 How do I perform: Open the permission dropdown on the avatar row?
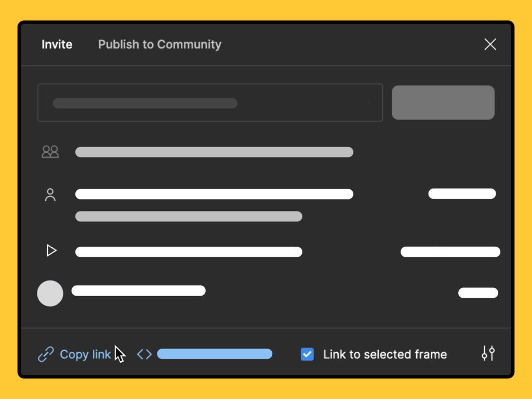point(477,292)
